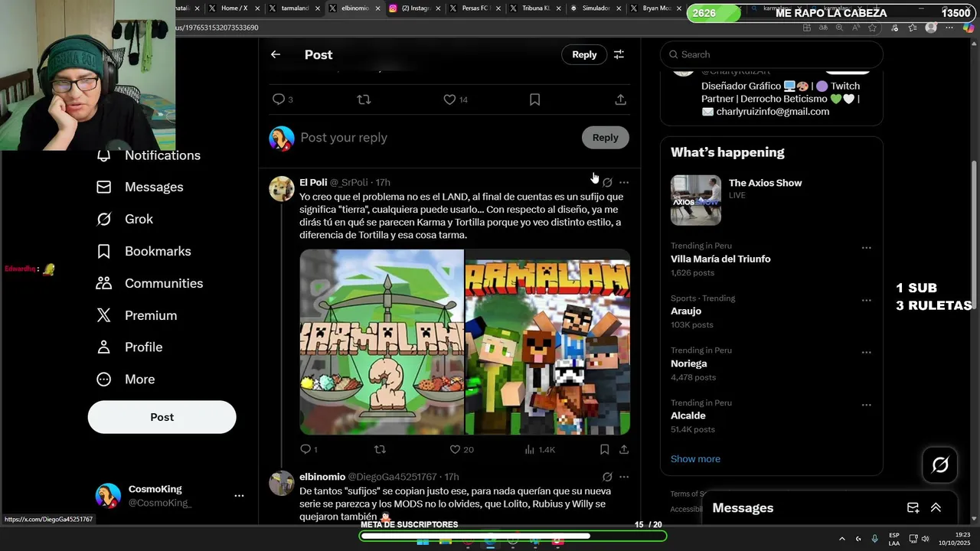Click the Reply button in Post header

(584, 54)
